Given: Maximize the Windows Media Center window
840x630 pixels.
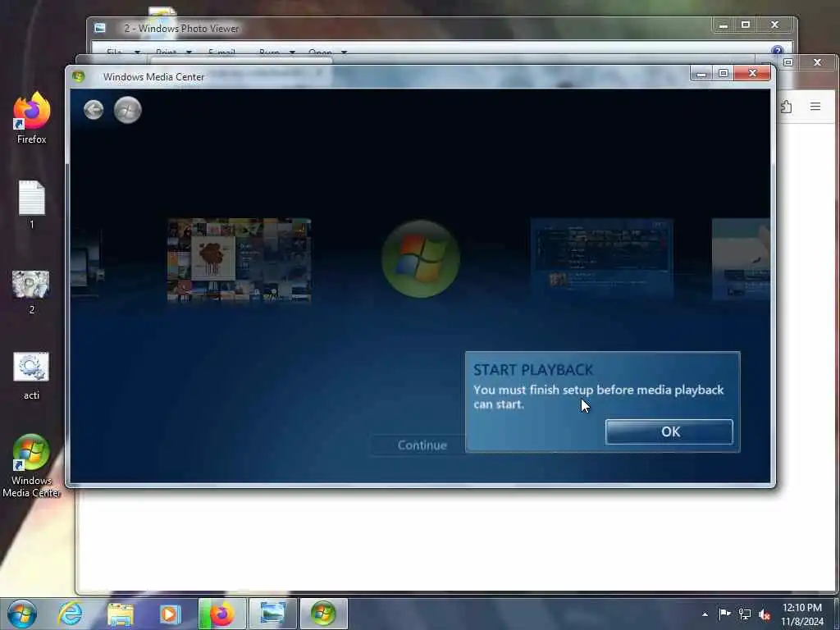Looking at the screenshot, I should pyautogui.click(x=724, y=73).
